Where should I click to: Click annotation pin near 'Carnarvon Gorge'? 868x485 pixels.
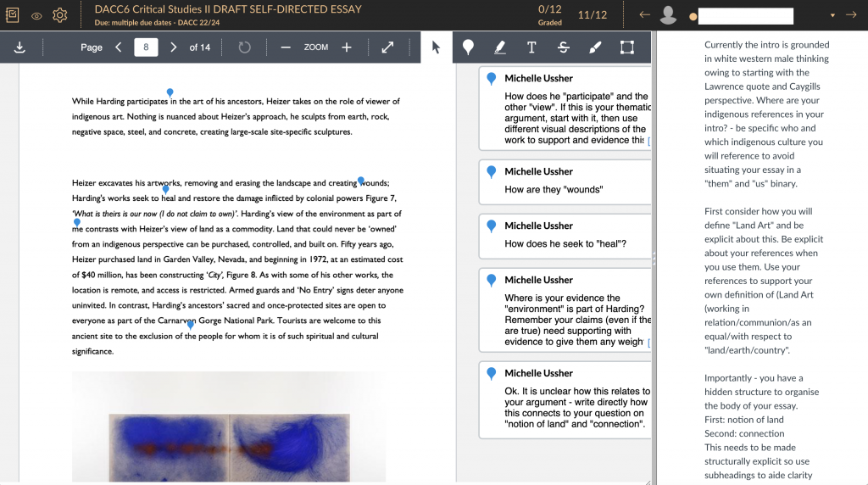point(191,325)
